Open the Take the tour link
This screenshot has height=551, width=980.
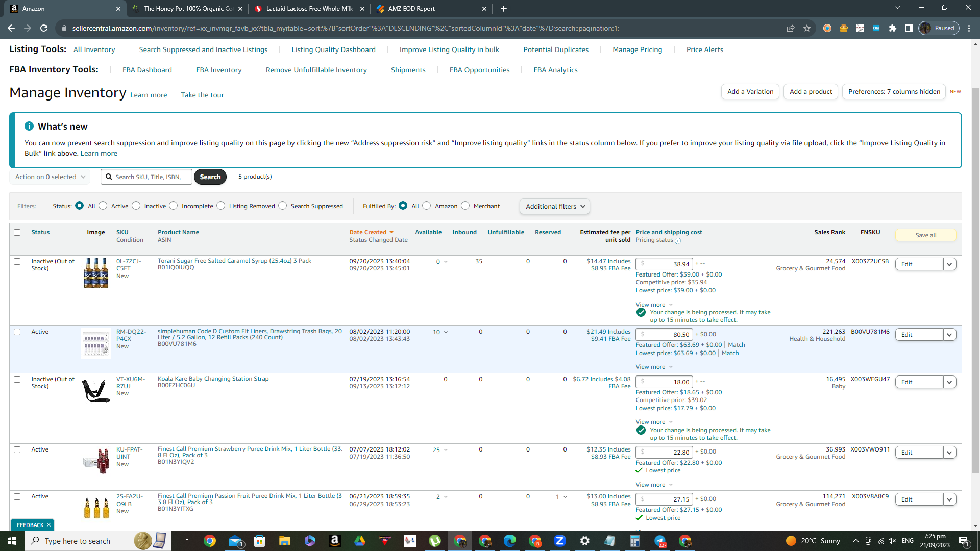coord(202,95)
